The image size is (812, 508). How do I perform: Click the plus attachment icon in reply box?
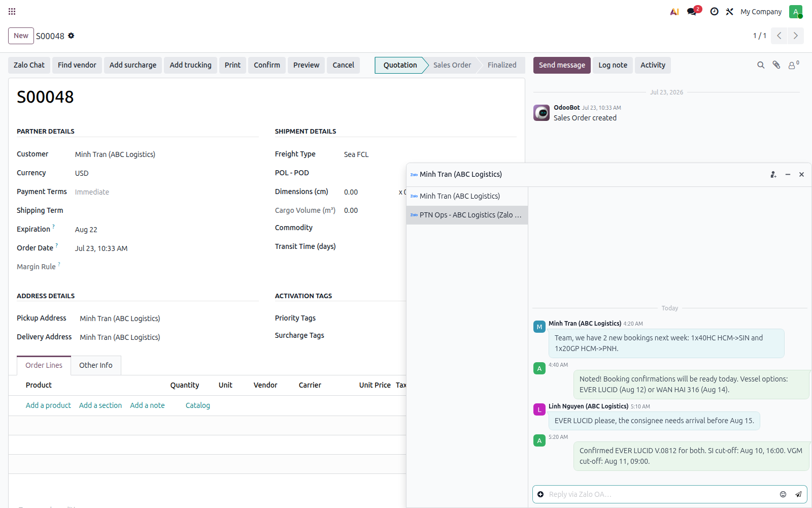[x=540, y=494]
